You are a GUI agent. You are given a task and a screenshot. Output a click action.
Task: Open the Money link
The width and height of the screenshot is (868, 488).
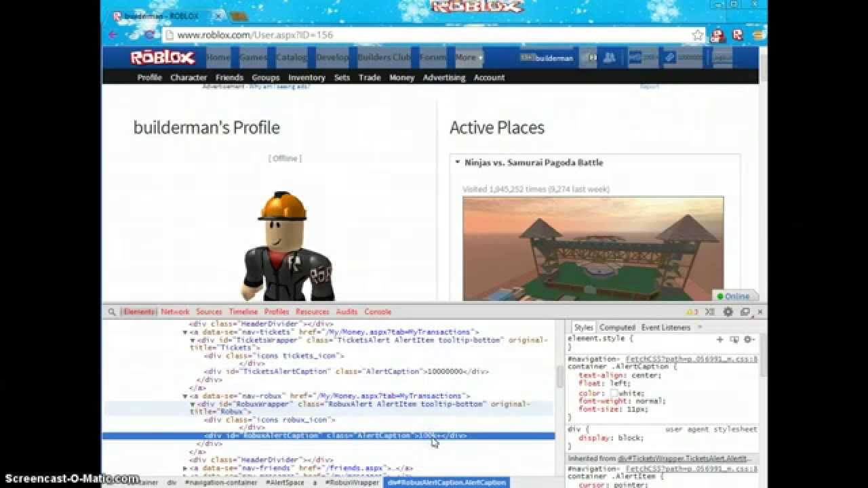[401, 78]
